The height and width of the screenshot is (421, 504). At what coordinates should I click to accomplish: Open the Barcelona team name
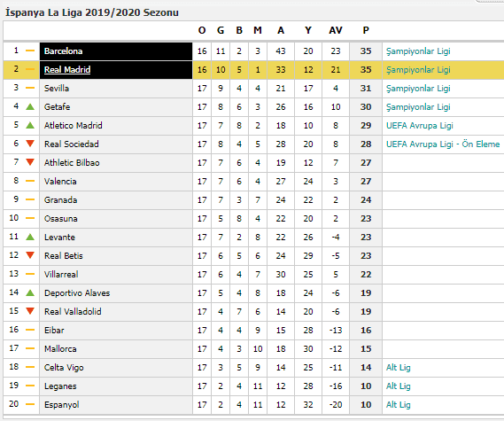click(63, 51)
